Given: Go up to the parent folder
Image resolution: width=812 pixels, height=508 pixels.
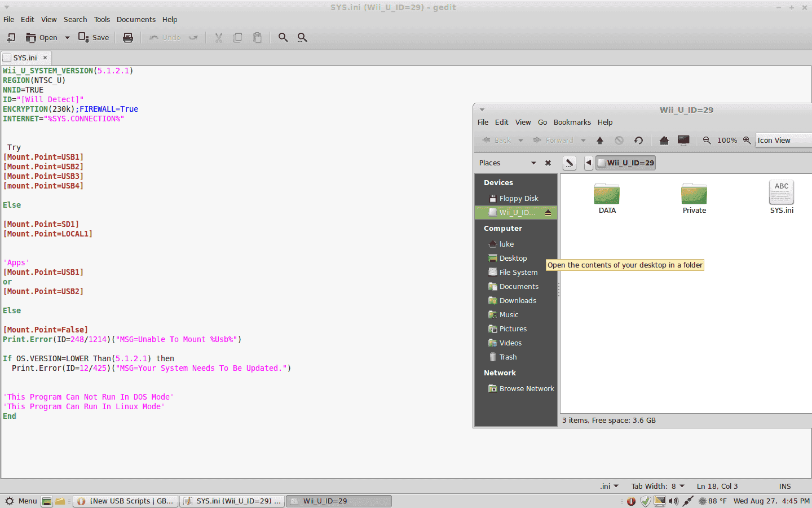Looking at the screenshot, I should 600,141.
